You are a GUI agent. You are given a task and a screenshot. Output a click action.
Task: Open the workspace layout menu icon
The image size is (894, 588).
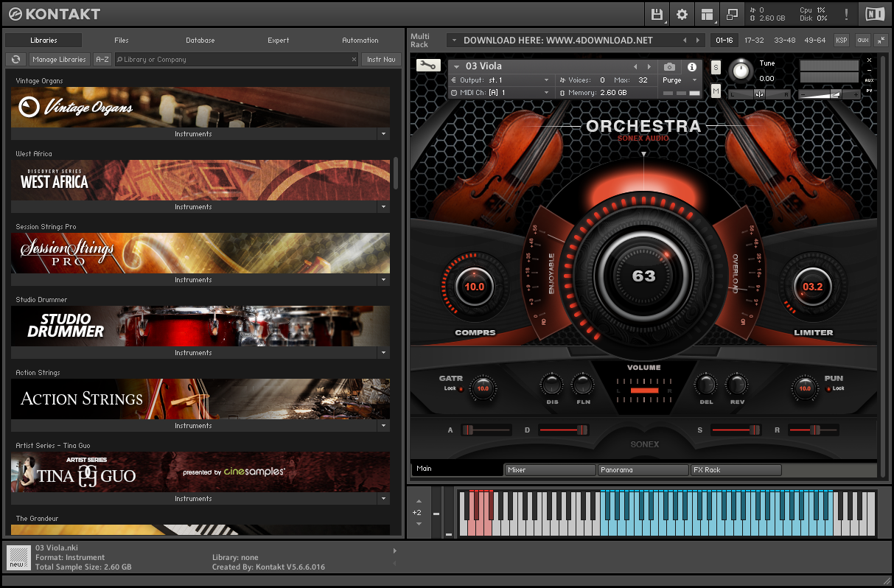click(x=707, y=14)
